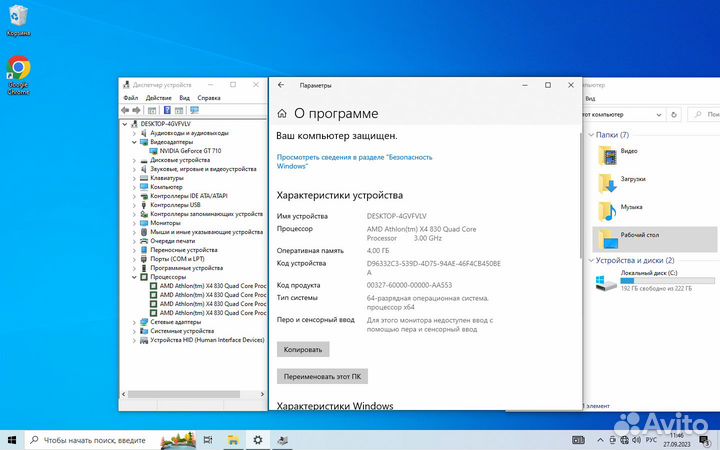Viewport: 720px width, 450px height.
Task: Collapse Устройства и диски (2) group
Action: click(x=591, y=260)
